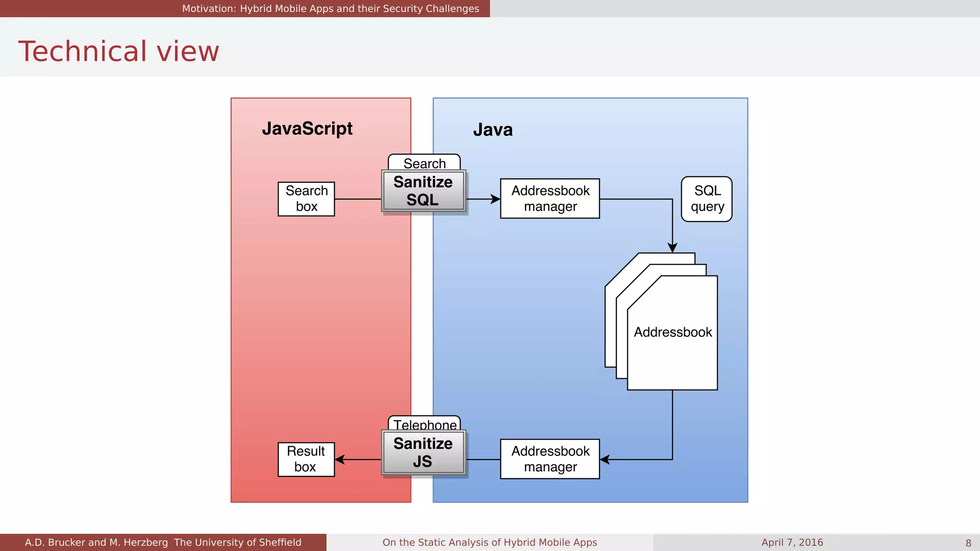Click the authors footer with University of Sheffield
980x551 pixels.
[x=163, y=542]
